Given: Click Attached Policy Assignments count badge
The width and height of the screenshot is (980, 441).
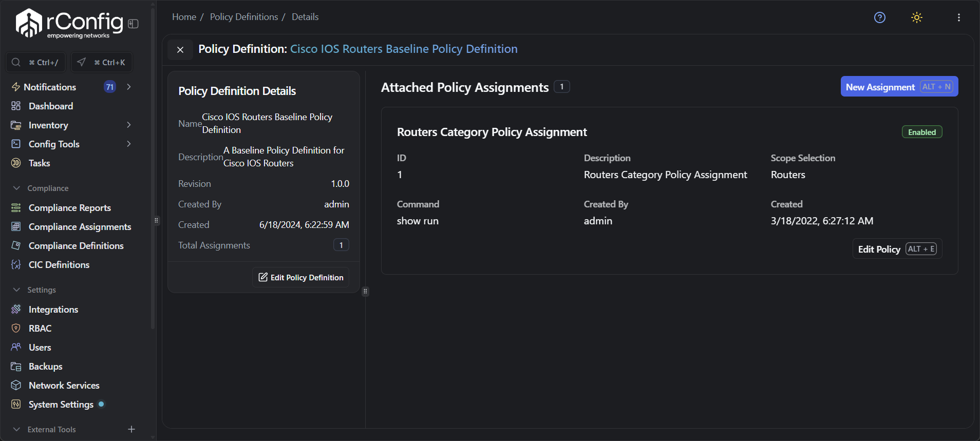Looking at the screenshot, I should point(562,87).
